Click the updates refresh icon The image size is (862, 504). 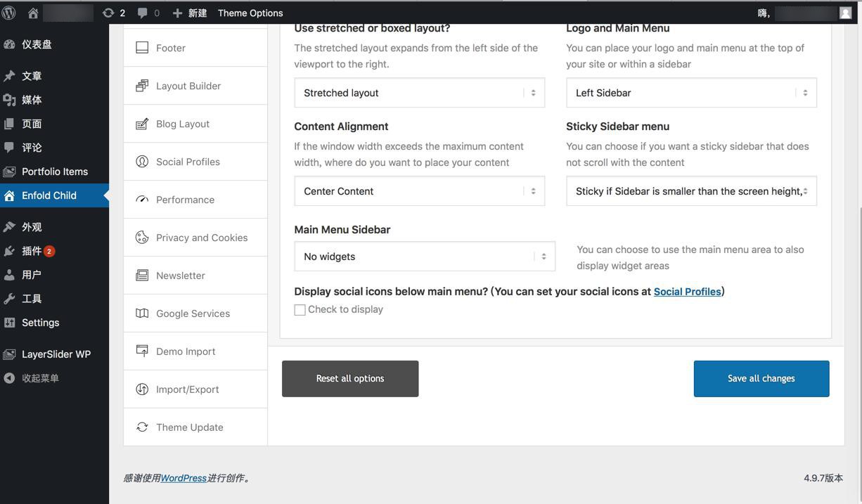(108, 13)
